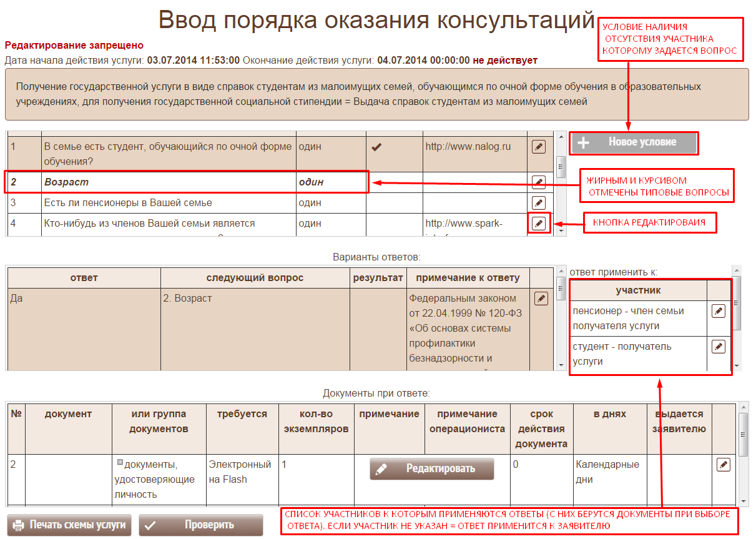Edit participant 'пенсионер - член семьи'
The width and height of the screenshot is (756, 539).
[719, 310]
